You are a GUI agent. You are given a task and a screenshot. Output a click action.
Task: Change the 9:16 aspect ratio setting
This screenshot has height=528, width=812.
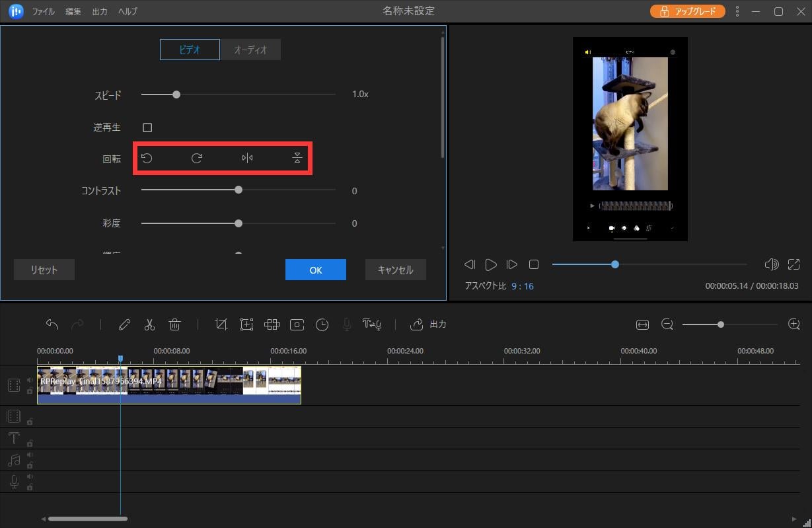pos(523,286)
